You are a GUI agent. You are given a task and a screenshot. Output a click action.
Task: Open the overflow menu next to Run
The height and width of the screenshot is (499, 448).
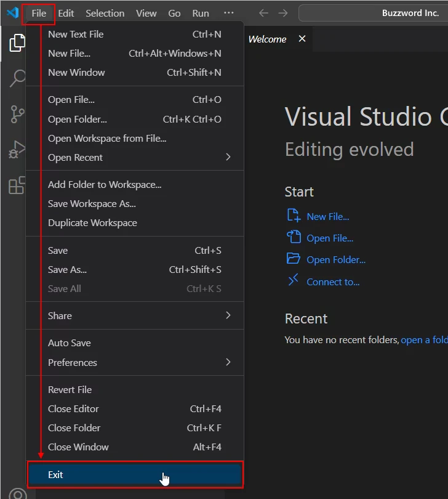point(228,12)
